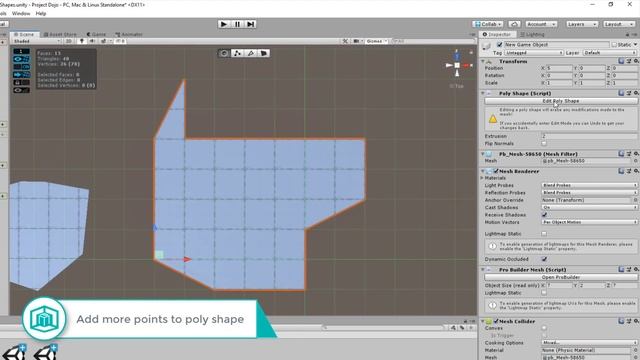The height and width of the screenshot is (360, 640).
Task: Click the Extrusion value field
Action: [589, 136]
